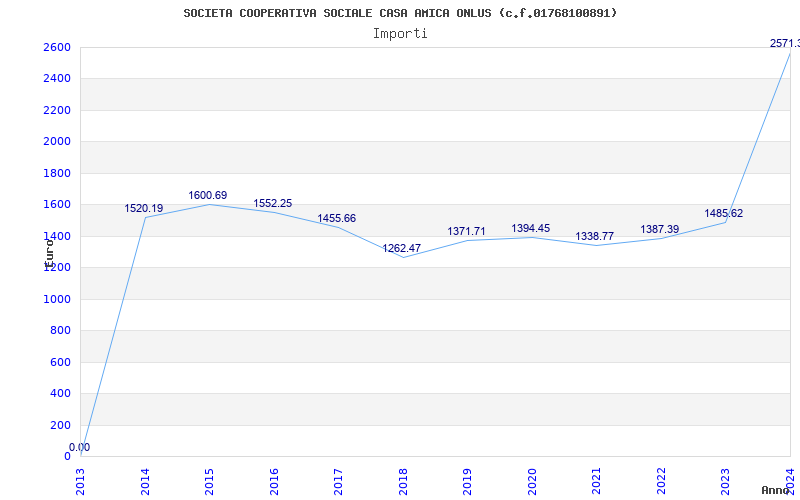Click the 1485.62 label for 2023

[x=724, y=213]
